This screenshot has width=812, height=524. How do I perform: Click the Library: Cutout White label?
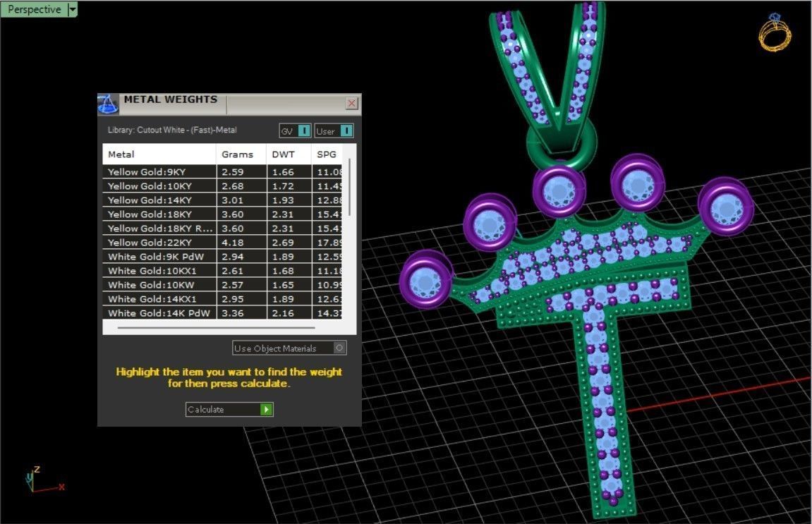coord(172,130)
